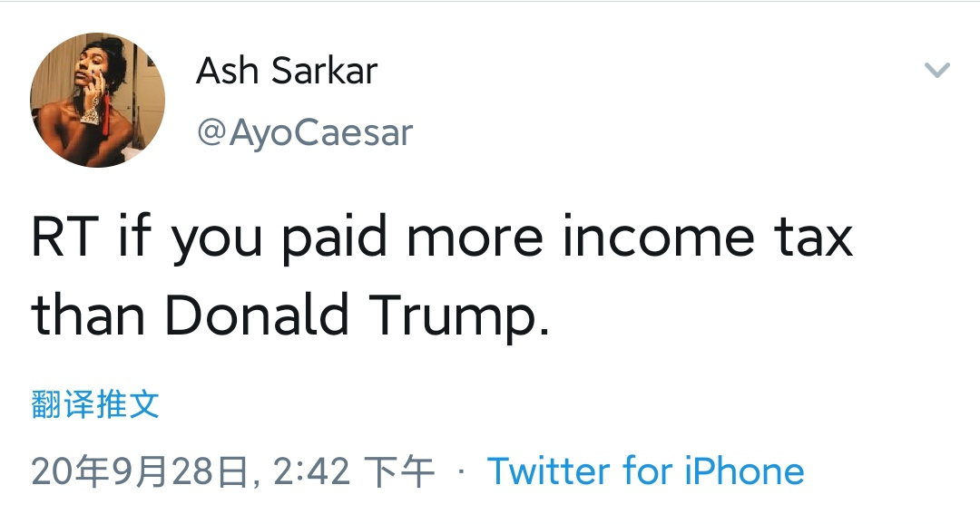
Task: Click the dot separator before Twitter for iPhone
Action: pos(461,471)
